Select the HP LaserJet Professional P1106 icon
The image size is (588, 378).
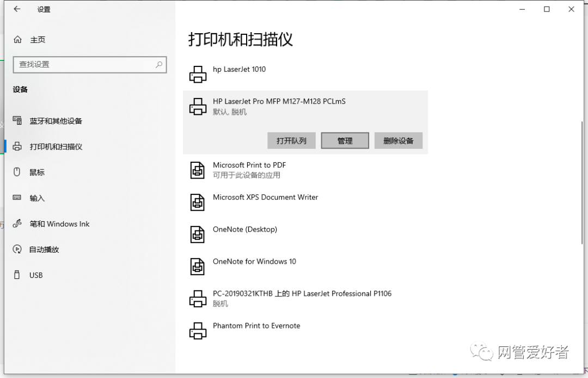point(198,298)
